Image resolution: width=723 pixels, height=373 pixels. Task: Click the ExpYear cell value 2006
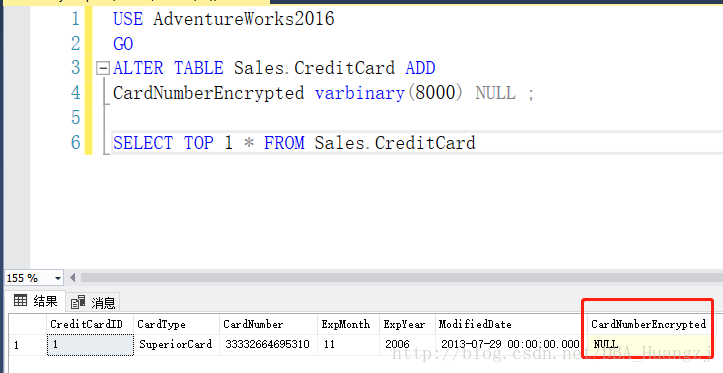pyautogui.click(x=407, y=344)
